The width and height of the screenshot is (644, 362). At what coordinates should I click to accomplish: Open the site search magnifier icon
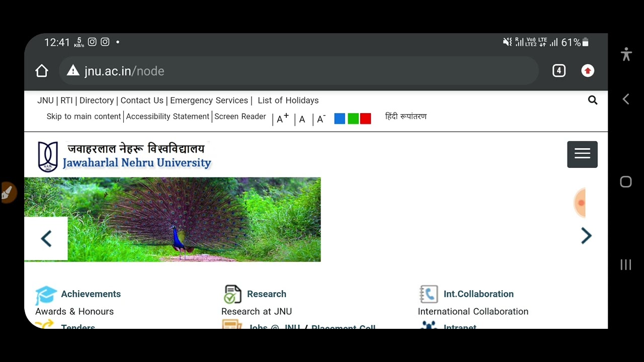tap(593, 100)
